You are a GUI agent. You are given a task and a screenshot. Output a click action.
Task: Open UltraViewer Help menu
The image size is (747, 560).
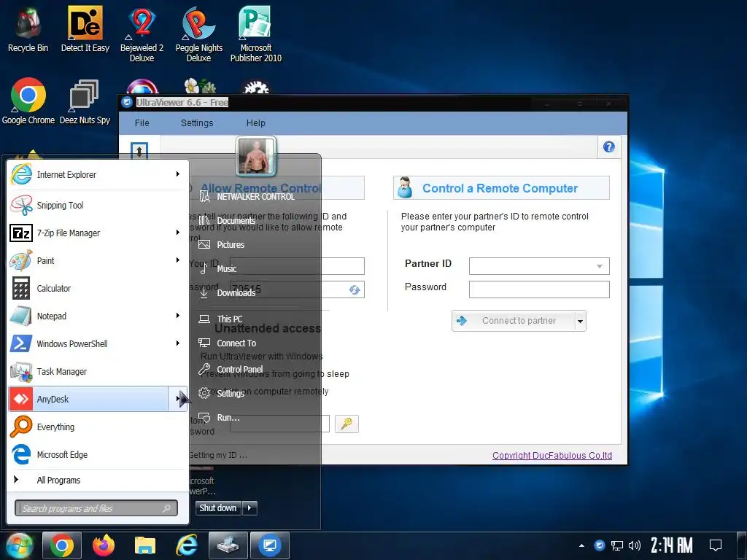point(256,122)
